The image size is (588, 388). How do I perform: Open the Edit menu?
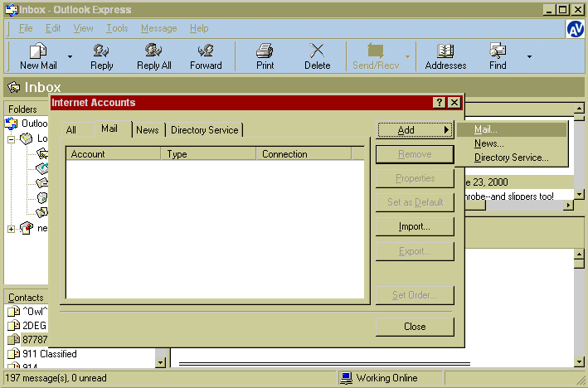[x=53, y=28]
